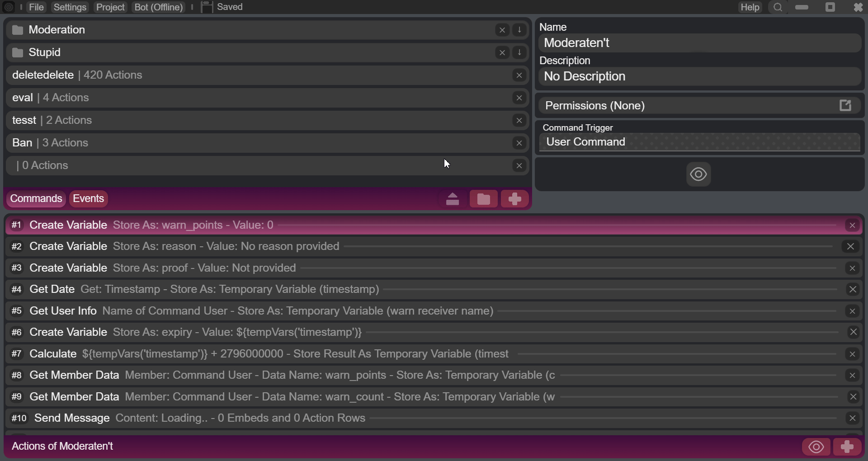Screen dimensions: 868x461
Task: Select action #4 Get Date
Action: tap(433, 289)
